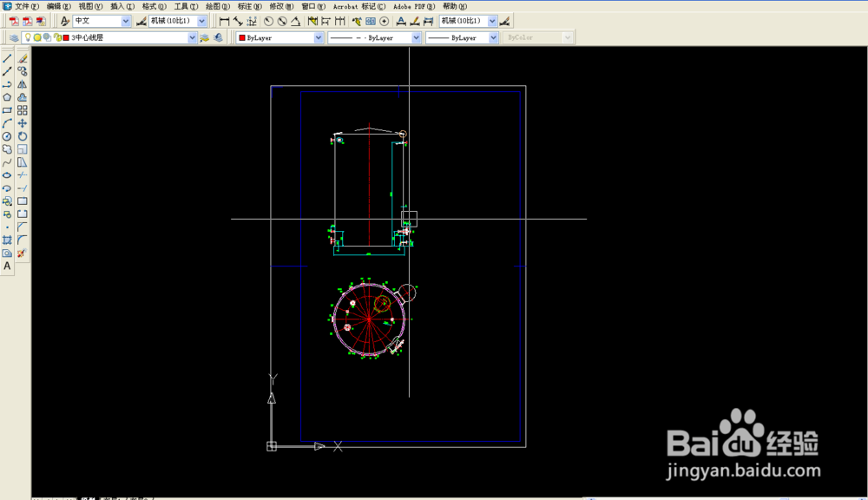Viewport: 868px width, 500px height.
Task: Open the Adobe PDF(B) menu
Action: [414, 6]
